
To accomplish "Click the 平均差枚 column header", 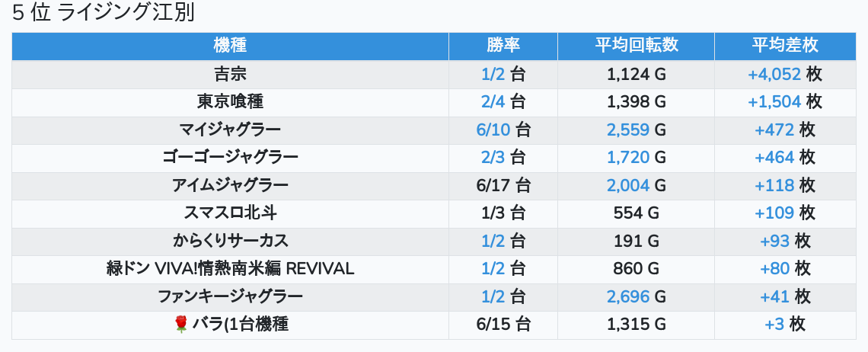I will pos(784,46).
